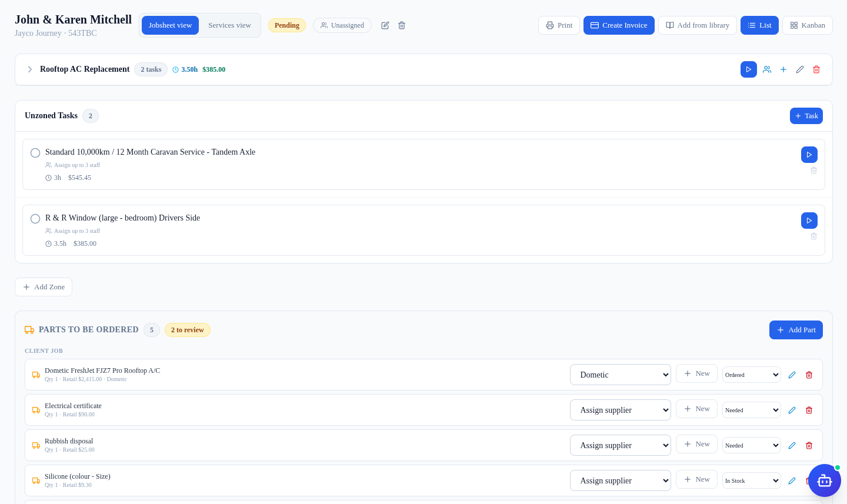Switch to List layout
This screenshot has width=847, height=504.
759,25
